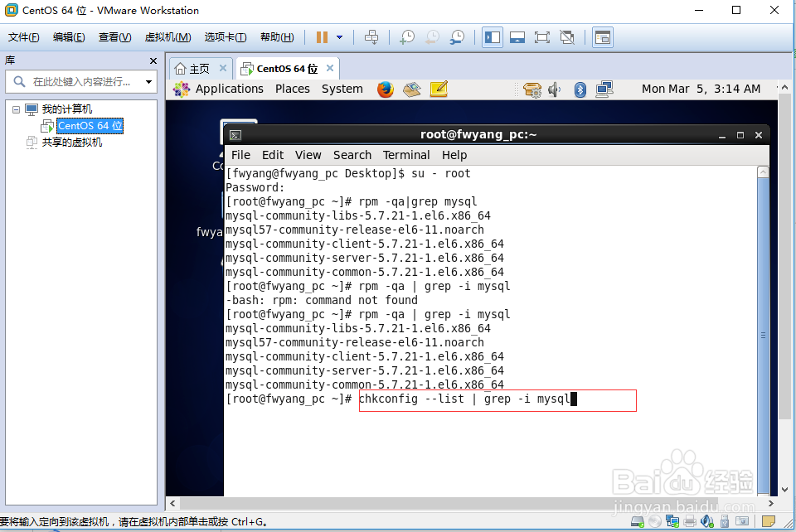Screen dimensions: 796x532
Task: Open the 帮助(H) menu
Action: [277, 37]
